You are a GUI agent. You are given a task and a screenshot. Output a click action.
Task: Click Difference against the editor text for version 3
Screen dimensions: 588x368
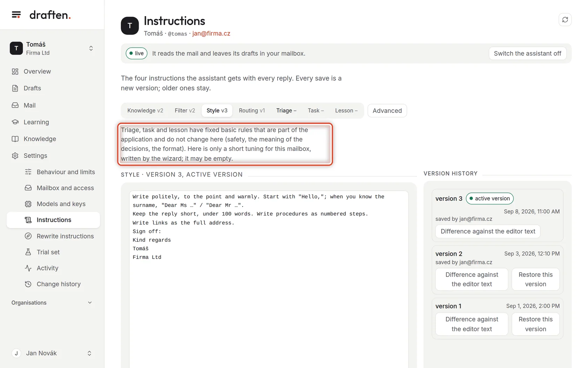[x=488, y=231]
